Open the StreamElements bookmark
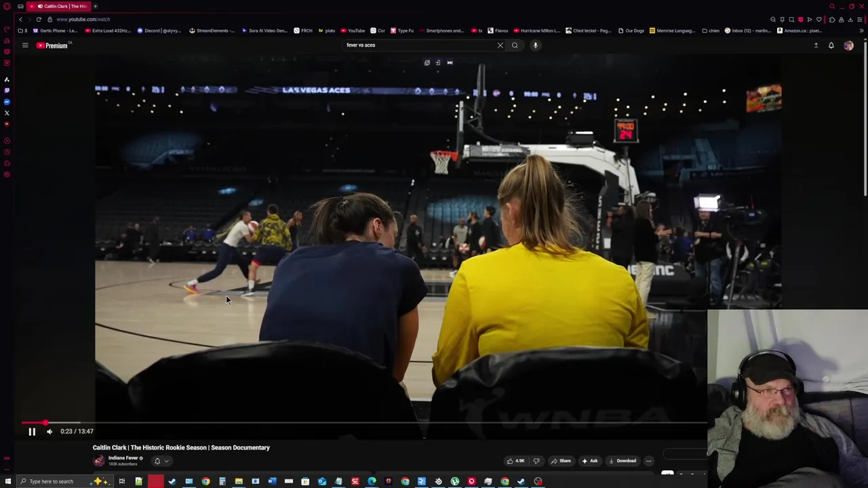Image resolution: width=868 pixels, height=488 pixels. pos(212,30)
